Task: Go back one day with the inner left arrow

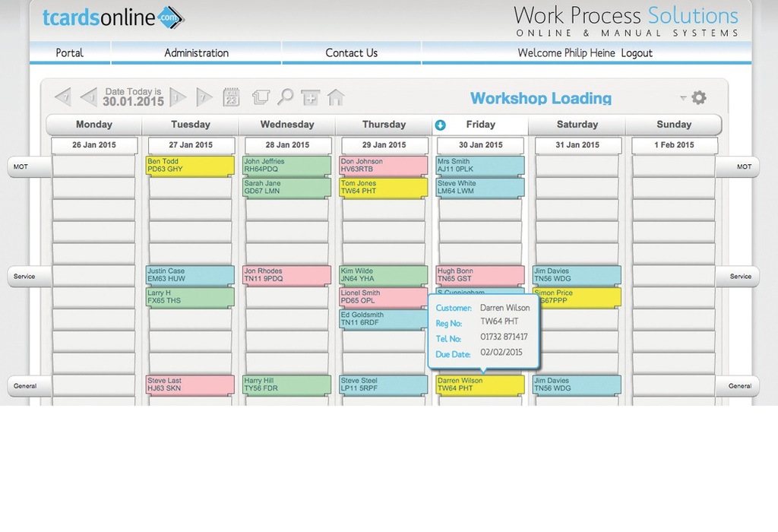Action: click(89, 97)
